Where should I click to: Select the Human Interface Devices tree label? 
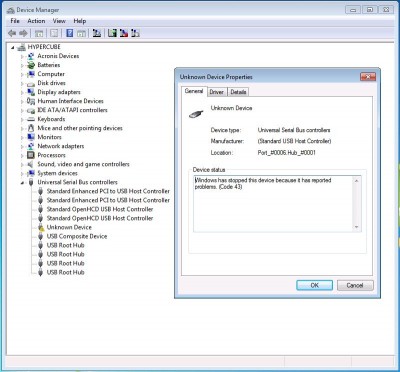point(70,101)
